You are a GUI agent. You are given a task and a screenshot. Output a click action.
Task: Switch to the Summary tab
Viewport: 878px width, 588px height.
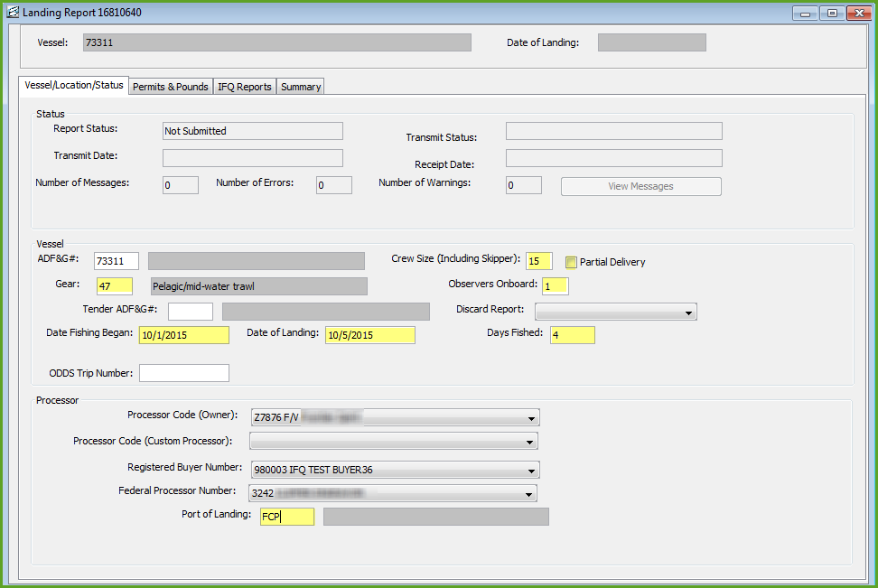click(300, 87)
